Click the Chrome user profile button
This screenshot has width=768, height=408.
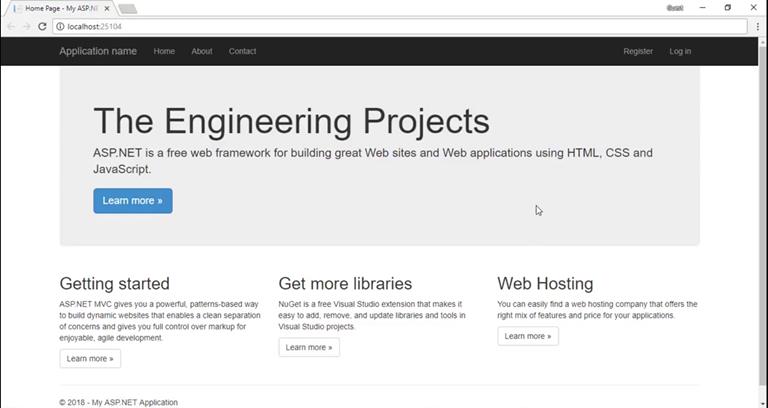pos(673,7)
